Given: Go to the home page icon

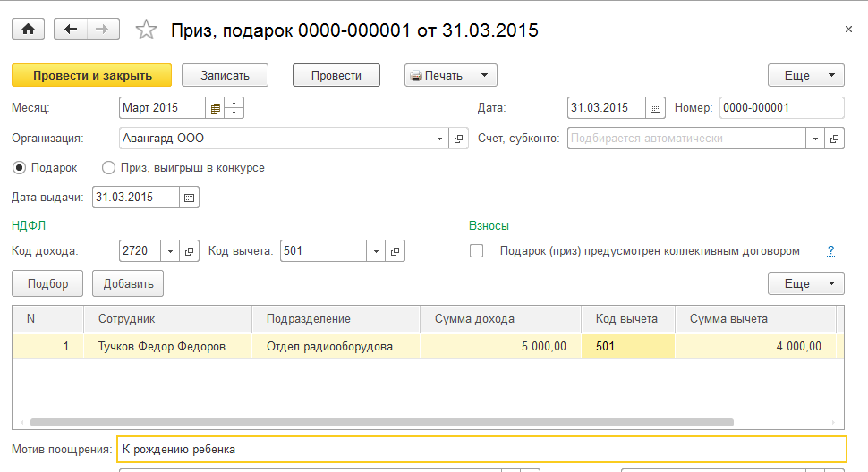Looking at the screenshot, I should (x=29, y=29).
